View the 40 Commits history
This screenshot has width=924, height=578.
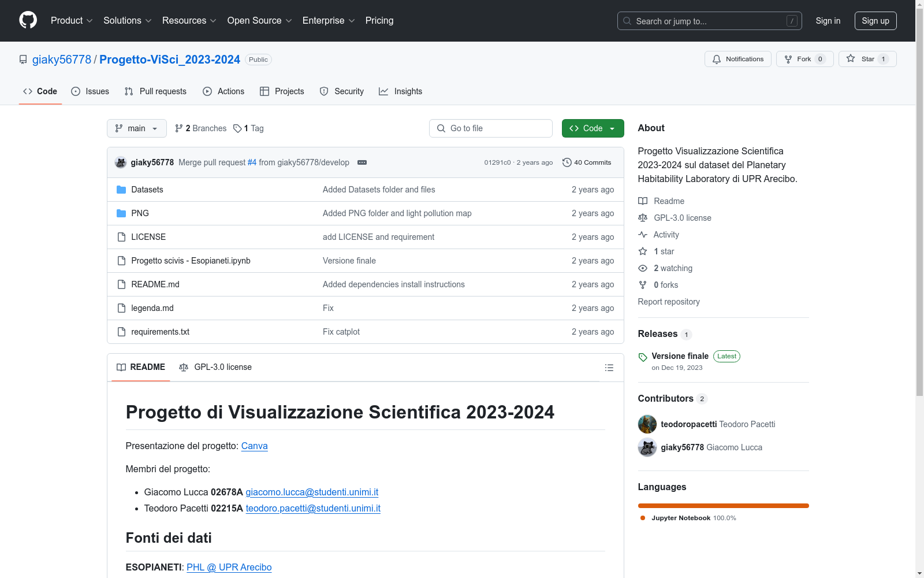click(587, 162)
